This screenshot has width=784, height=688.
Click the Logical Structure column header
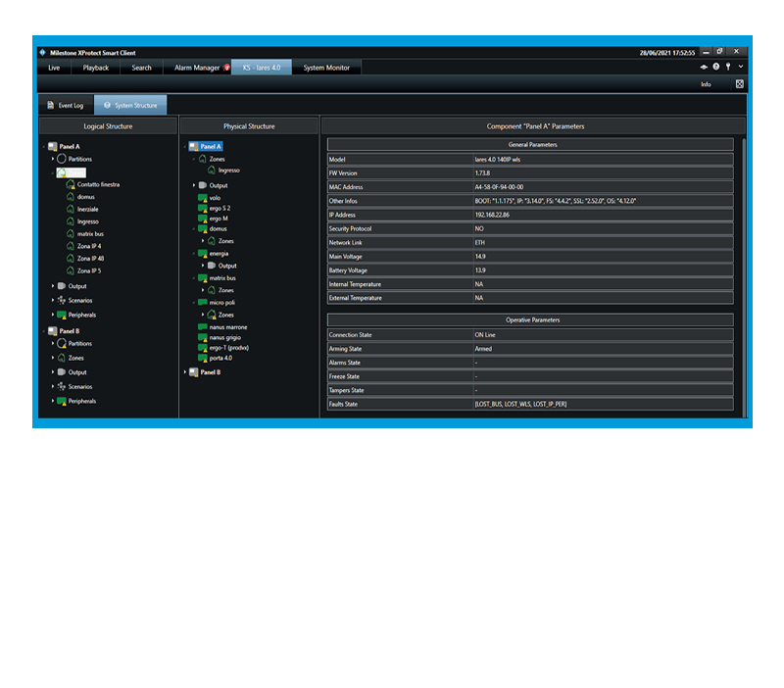108,126
